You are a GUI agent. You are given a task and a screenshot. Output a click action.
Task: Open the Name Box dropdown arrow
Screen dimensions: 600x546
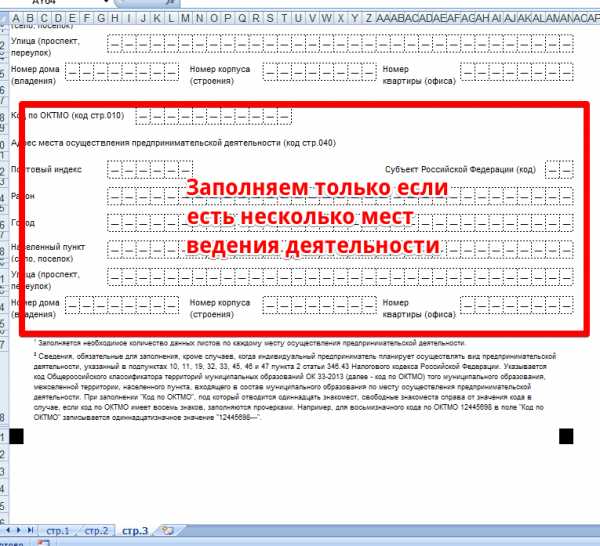tap(106, 2)
